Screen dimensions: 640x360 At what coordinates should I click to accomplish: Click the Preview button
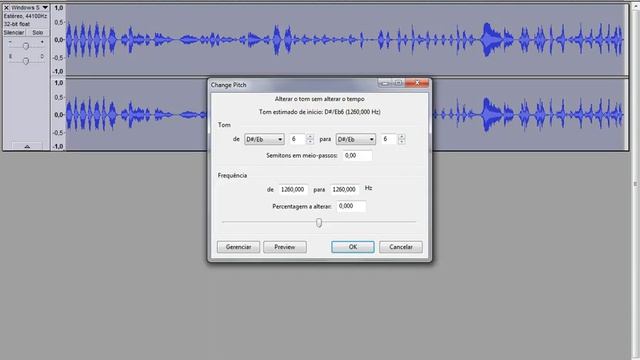[284, 247]
